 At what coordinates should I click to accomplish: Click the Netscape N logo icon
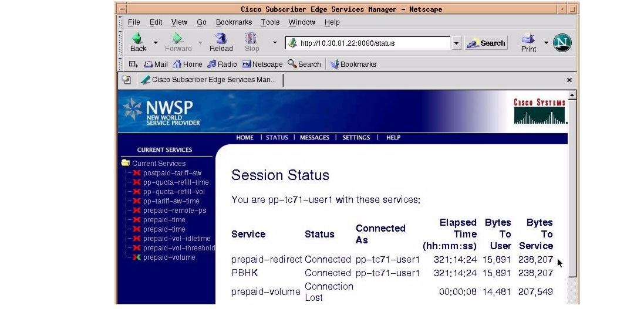tap(562, 43)
